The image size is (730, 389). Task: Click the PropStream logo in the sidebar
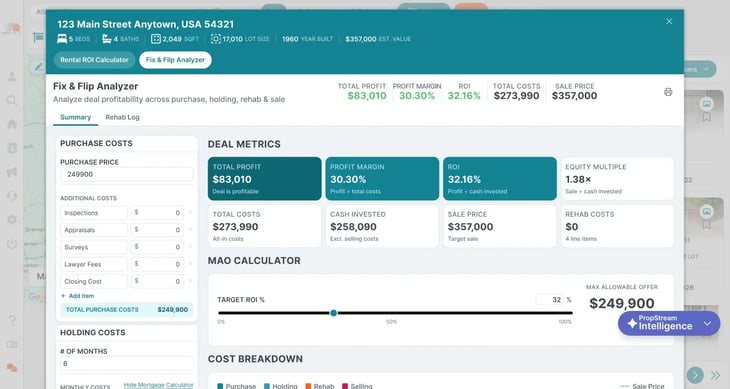point(12,28)
